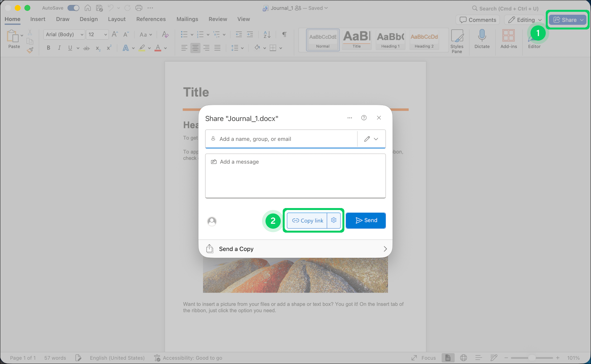Select the Format Painter icon
591x364 pixels.
pos(30,50)
